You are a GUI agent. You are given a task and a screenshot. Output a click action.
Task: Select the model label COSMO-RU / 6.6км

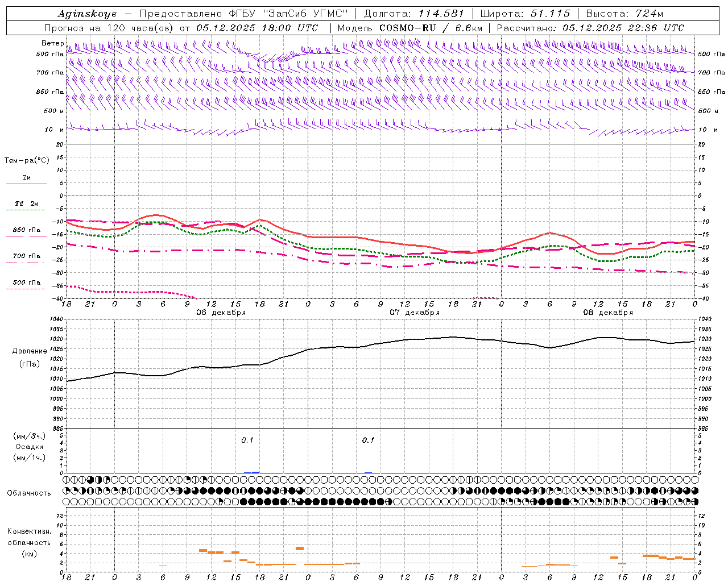(x=431, y=28)
